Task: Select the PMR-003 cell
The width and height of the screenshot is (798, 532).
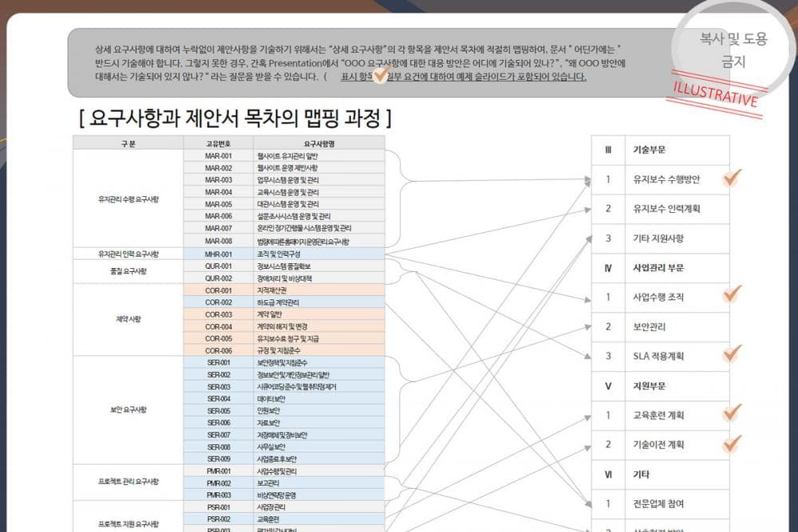Action: point(219,495)
